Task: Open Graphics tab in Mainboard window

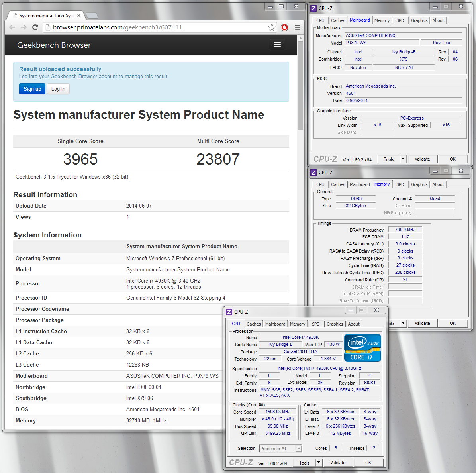Action: point(419,20)
